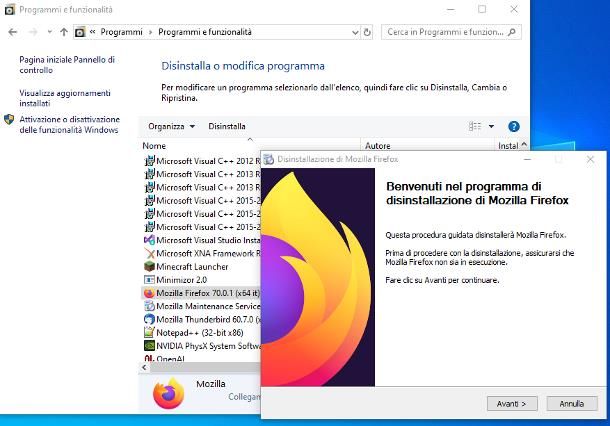Refresh the Programmi e funzionalità list

pos(367,32)
